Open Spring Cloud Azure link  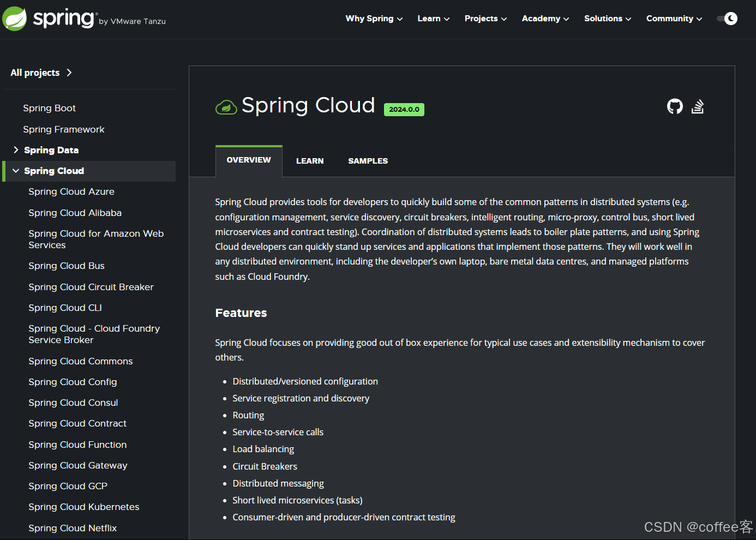pos(71,191)
